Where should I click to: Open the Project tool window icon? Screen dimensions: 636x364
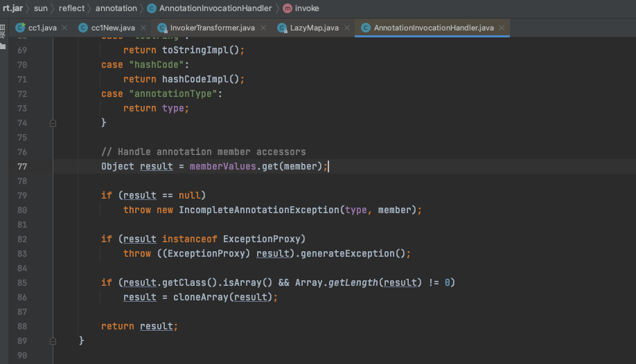click(3, 31)
